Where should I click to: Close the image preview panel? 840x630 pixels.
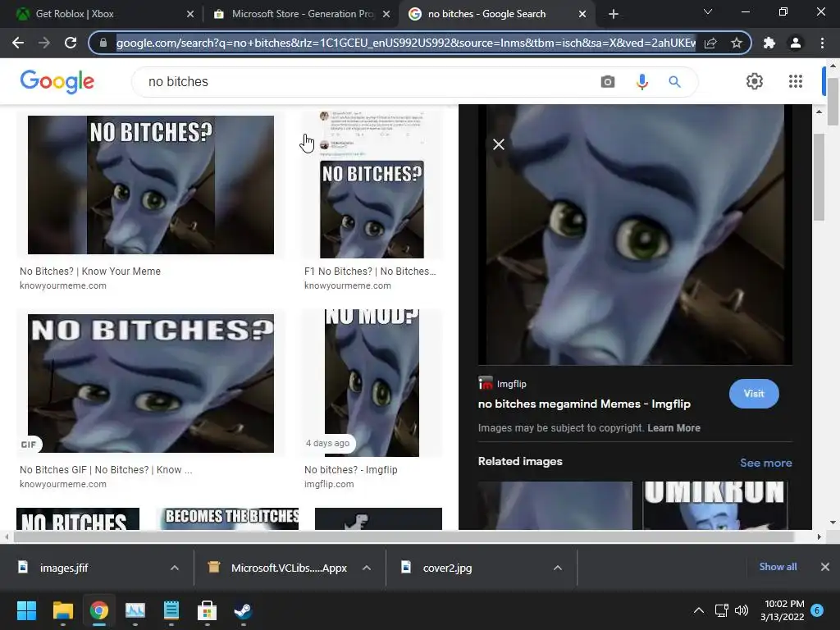click(x=498, y=144)
